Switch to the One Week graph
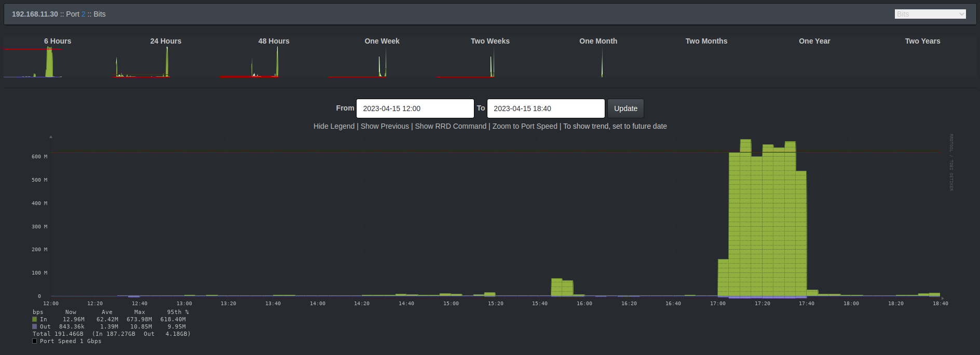The image size is (980, 355). tap(382, 62)
